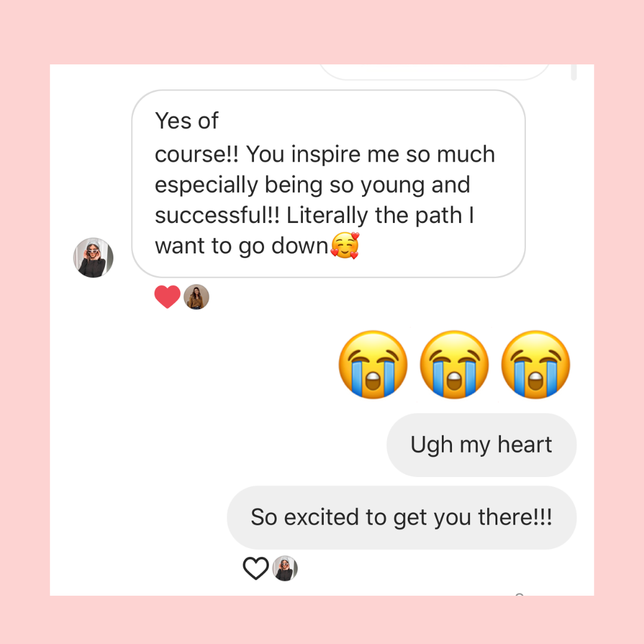Select the 'So excited to get you there!!!' bubble
Screen dimensions: 644x644
point(402,518)
